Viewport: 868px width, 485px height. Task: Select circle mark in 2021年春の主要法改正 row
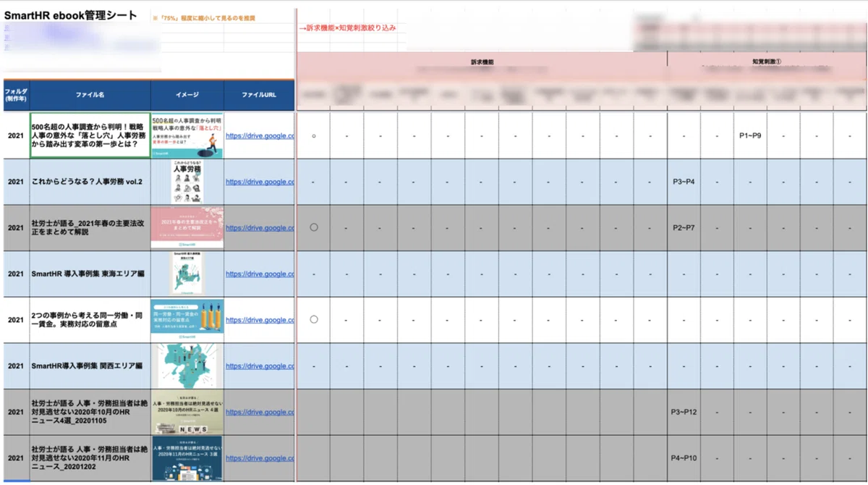313,227
